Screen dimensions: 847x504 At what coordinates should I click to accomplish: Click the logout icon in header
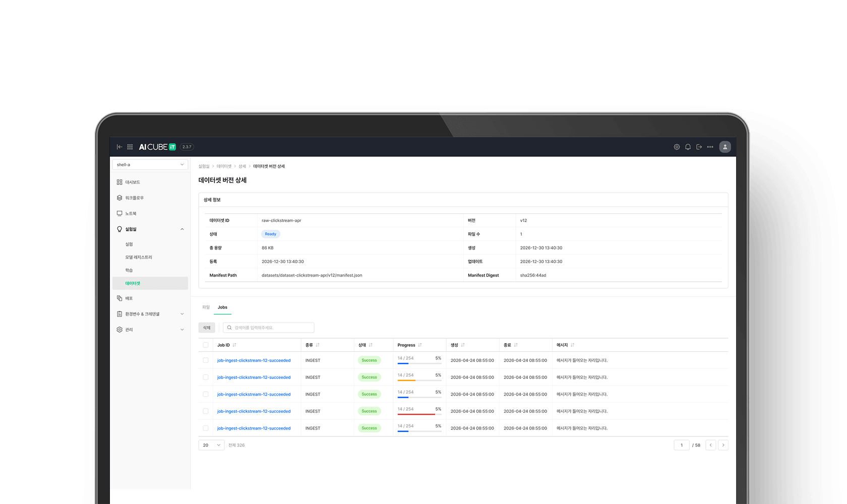[x=699, y=147]
